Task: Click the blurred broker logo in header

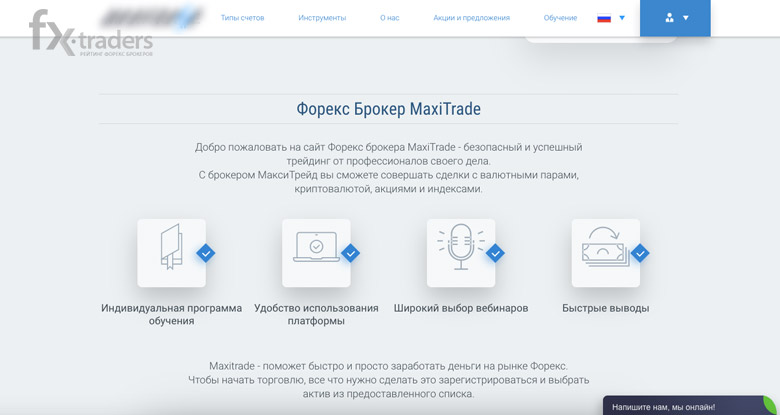Action: click(152, 16)
